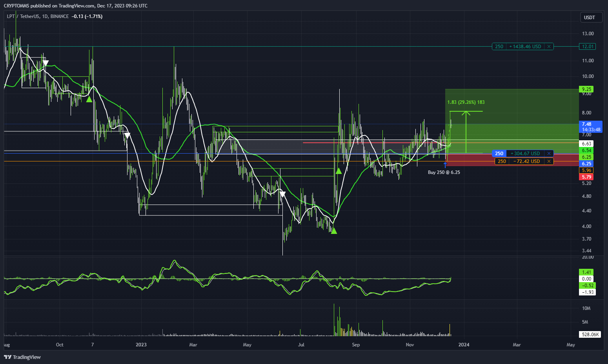Click the 2024 label on the time axis
This screenshot has width=608, height=364.
click(x=464, y=345)
